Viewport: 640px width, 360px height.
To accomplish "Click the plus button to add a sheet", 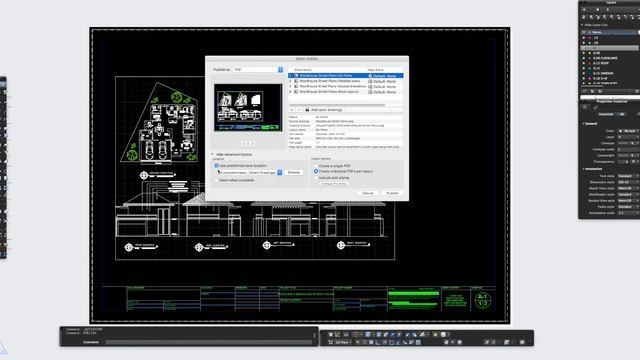I will point(292,110).
